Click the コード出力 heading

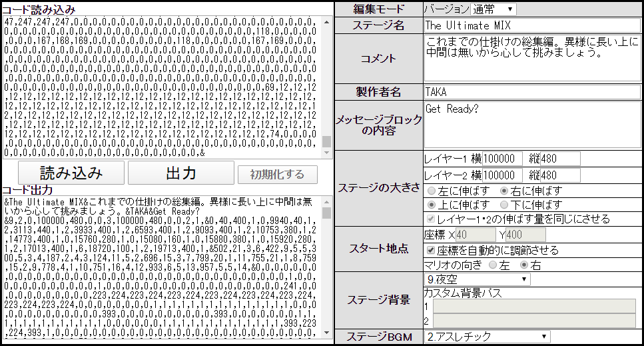coord(27,190)
